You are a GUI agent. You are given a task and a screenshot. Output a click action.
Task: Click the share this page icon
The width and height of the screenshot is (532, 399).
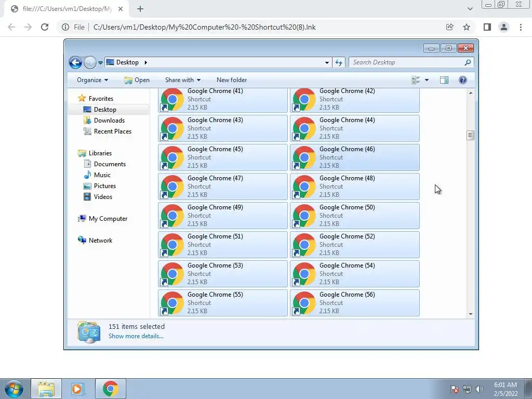[x=449, y=27]
